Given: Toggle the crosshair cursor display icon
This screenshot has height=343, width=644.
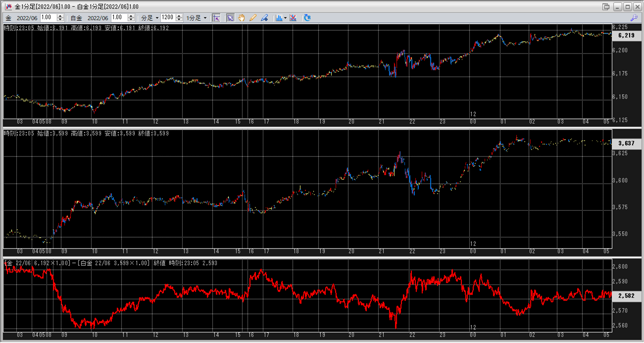Looking at the screenshot, I should click(216, 18).
